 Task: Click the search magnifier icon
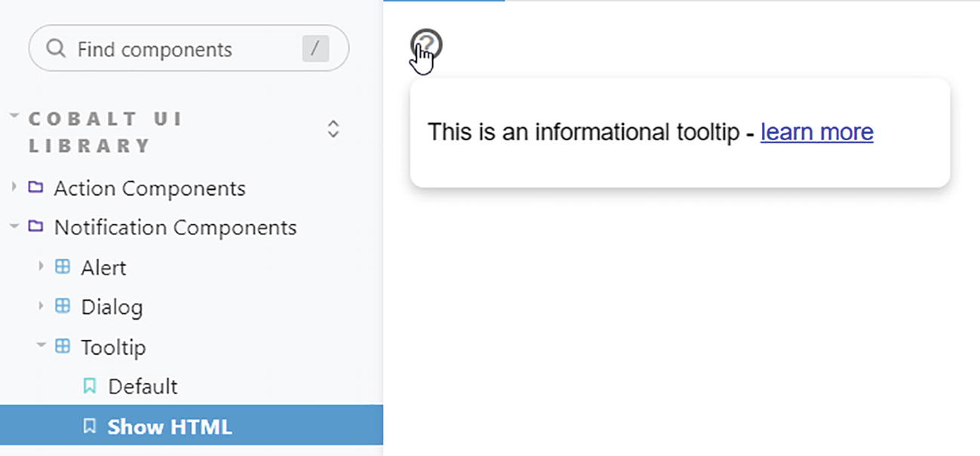(x=56, y=49)
